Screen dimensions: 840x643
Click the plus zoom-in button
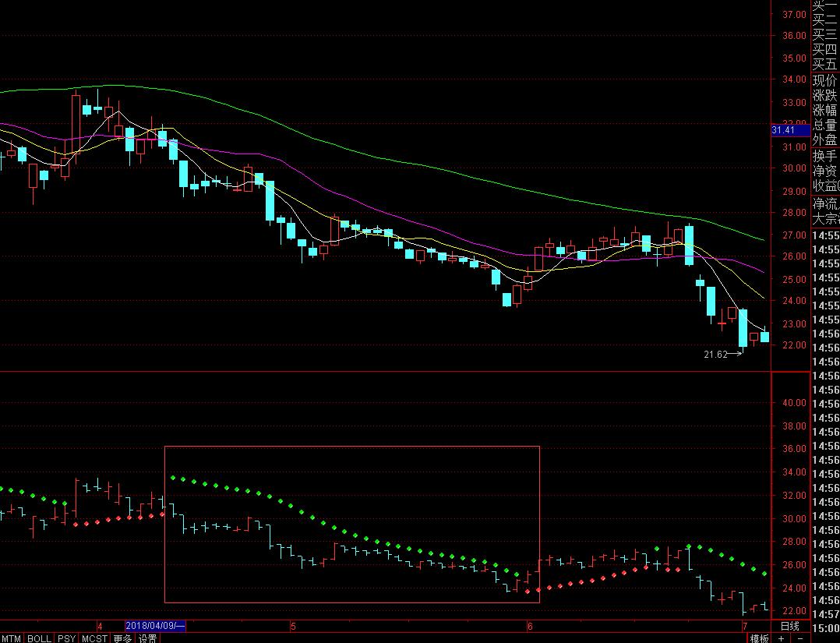[782, 638]
